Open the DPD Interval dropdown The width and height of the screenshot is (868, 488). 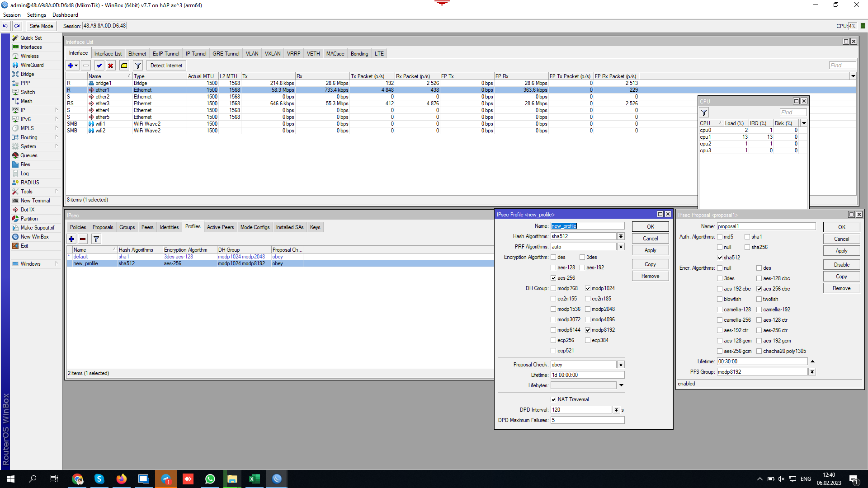click(x=616, y=410)
